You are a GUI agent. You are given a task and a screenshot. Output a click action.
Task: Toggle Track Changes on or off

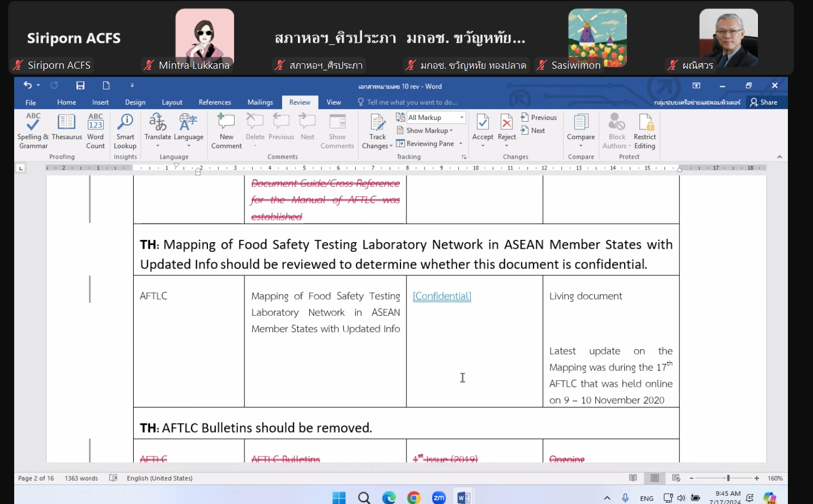(x=377, y=125)
